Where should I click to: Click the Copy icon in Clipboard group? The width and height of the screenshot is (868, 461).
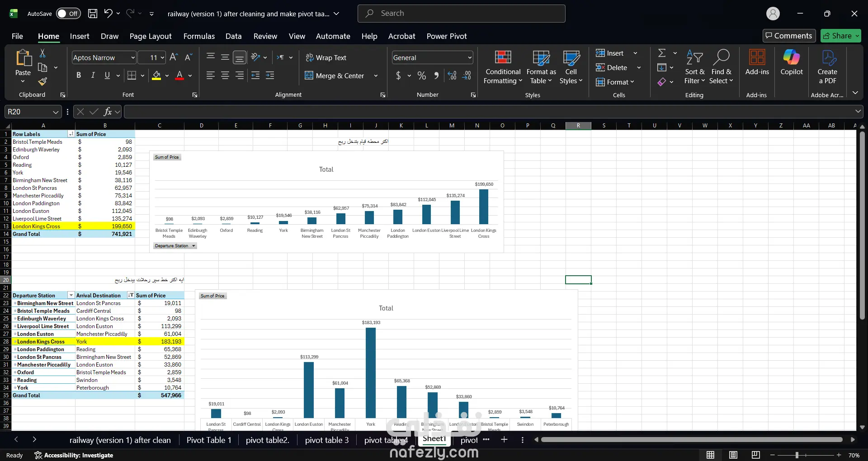[42, 68]
